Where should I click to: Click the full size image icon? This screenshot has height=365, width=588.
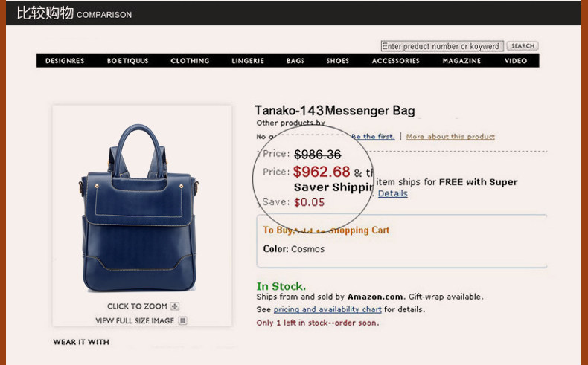point(182,321)
